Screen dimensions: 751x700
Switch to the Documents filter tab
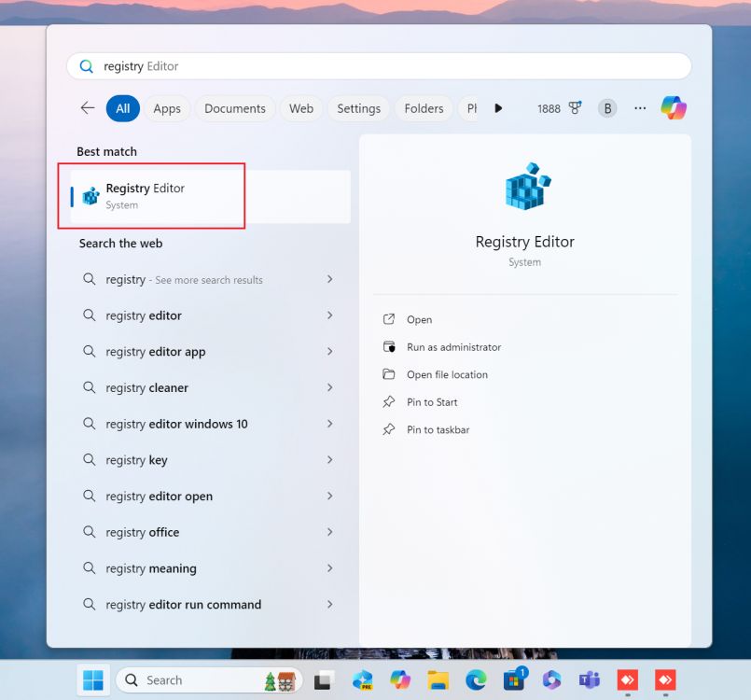click(235, 109)
